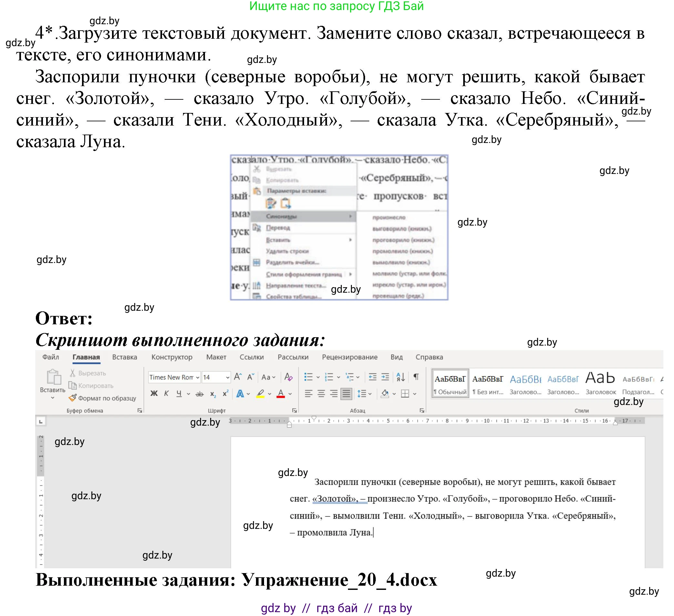Increase font size with the grow icon
This screenshot has width=674, height=616.
[x=238, y=377]
